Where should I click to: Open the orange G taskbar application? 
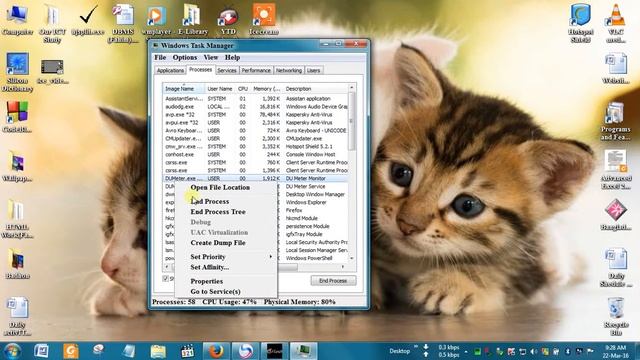click(71, 351)
